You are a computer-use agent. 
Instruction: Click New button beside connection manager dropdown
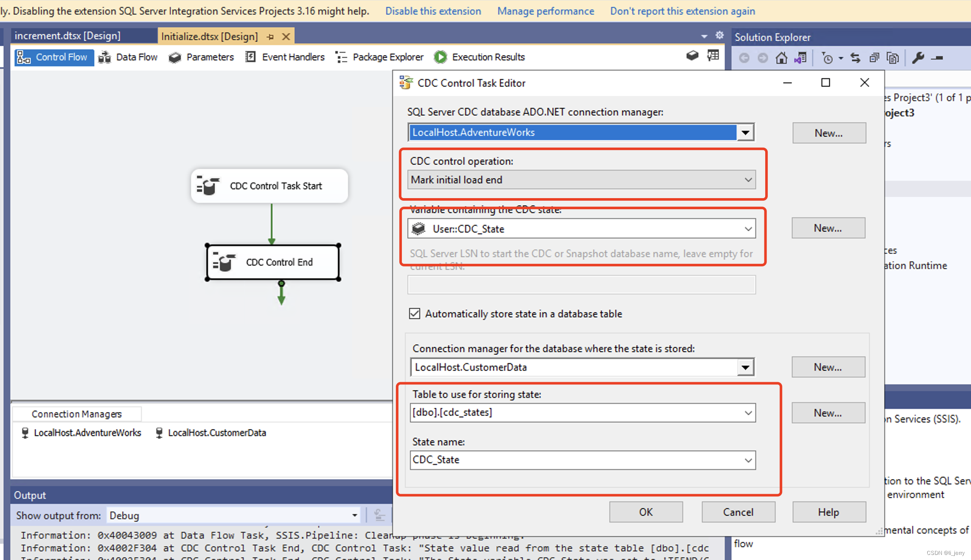tap(828, 133)
